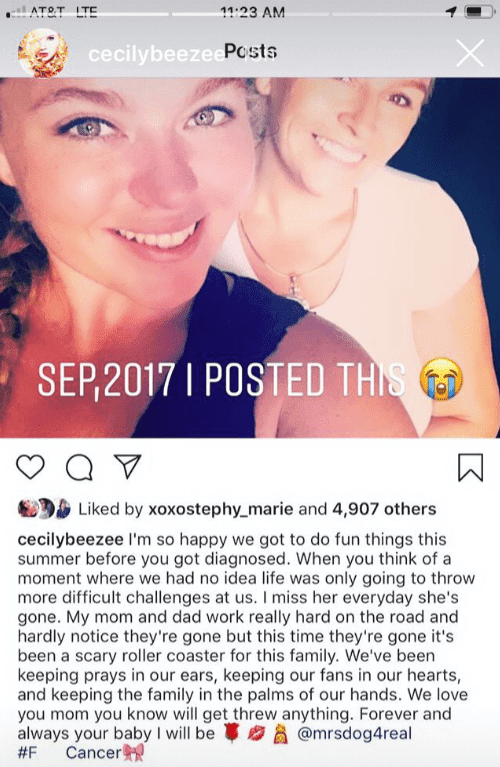Tap the location arrow status icon
The image size is (500, 767).
tap(451, 12)
